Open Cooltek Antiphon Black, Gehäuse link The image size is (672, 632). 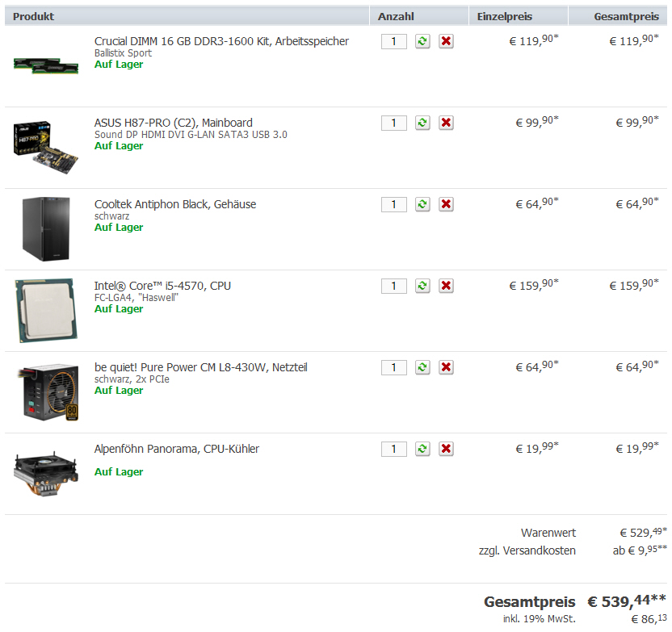click(175, 204)
